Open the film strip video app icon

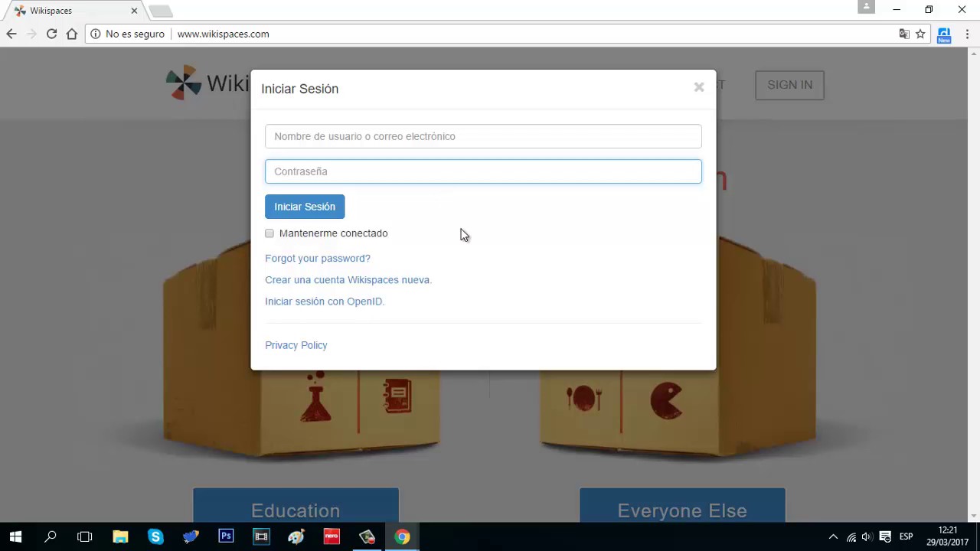click(261, 536)
